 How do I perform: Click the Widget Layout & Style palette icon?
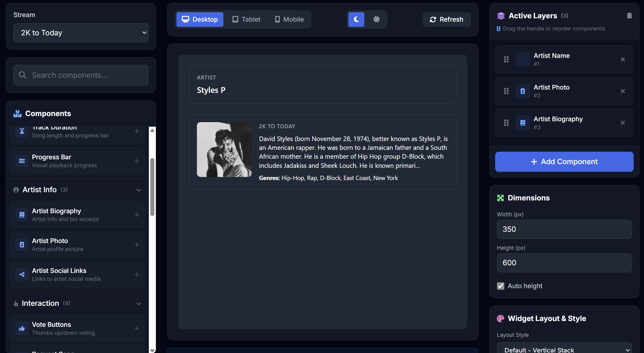501,319
